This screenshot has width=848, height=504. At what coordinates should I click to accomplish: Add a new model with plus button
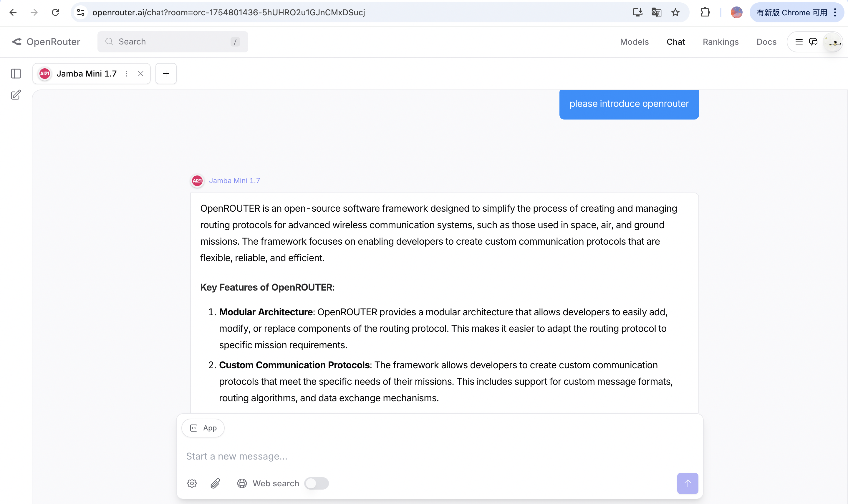(166, 74)
